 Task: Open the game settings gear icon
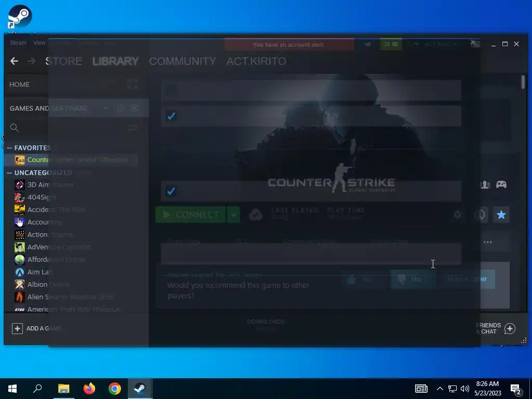pyautogui.click(x=457, y=215)
